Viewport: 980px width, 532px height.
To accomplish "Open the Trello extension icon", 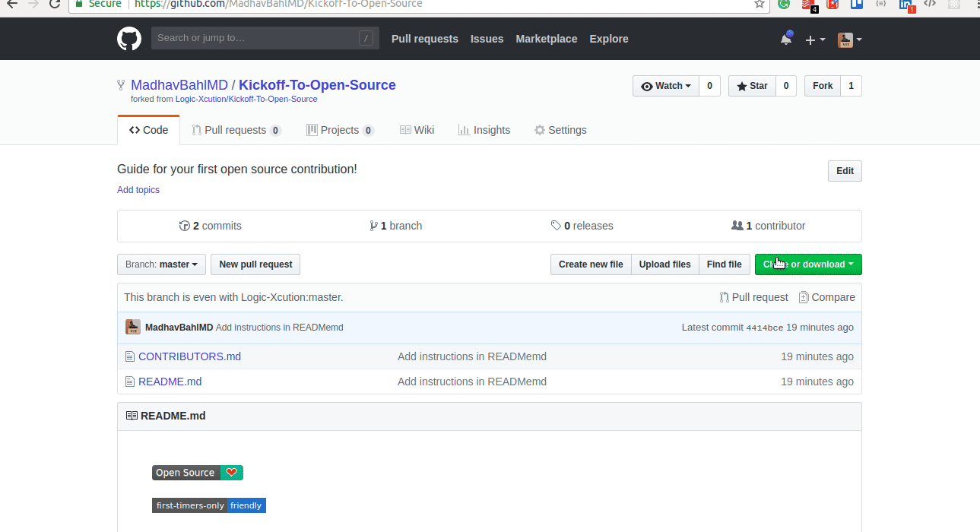I will [857, 4].
